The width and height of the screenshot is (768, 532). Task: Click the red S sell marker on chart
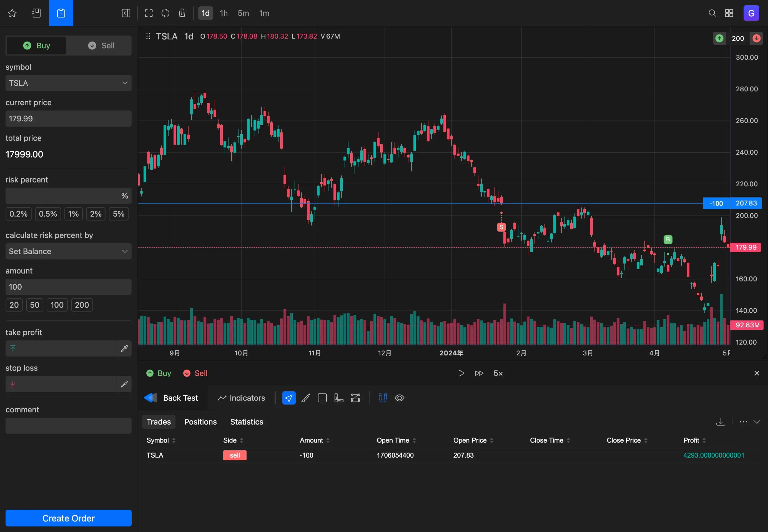tap(501, 227)
